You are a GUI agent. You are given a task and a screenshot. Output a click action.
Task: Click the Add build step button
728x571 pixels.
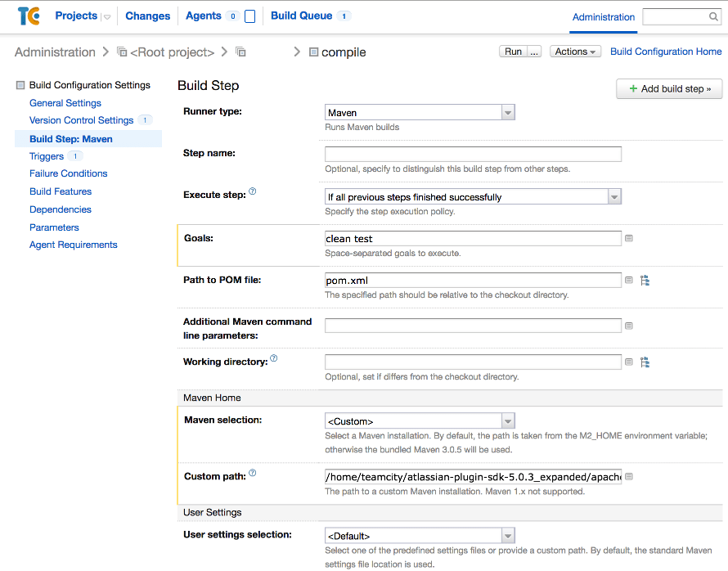pos(669,88)
